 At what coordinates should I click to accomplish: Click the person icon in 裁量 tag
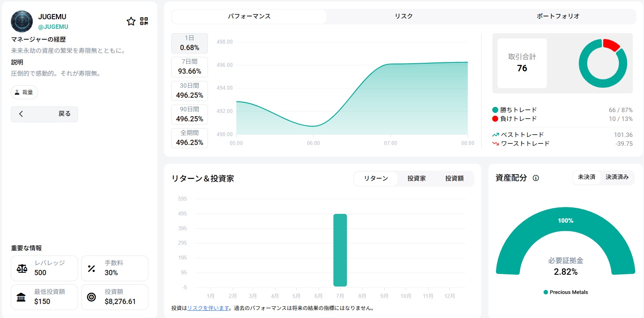point(17,93)
